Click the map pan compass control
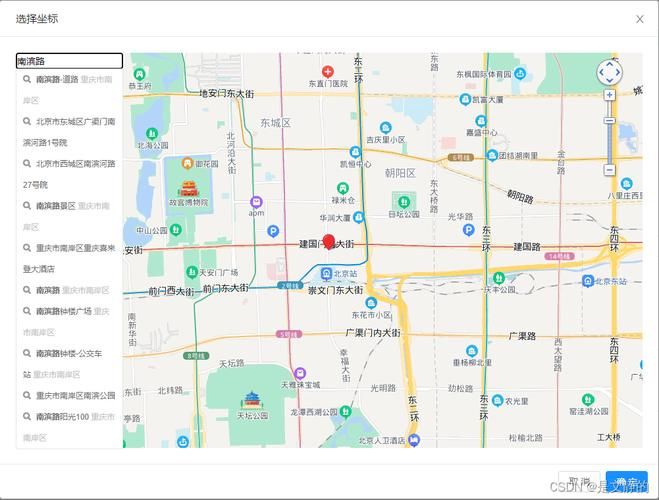Image resolution: width=659 pixels, height=500 pixels. (609, 72)
